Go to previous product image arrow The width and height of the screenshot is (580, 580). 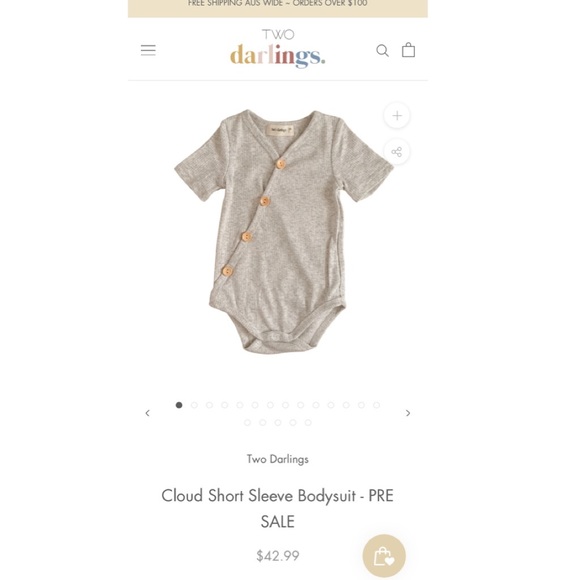click(148, 413)
